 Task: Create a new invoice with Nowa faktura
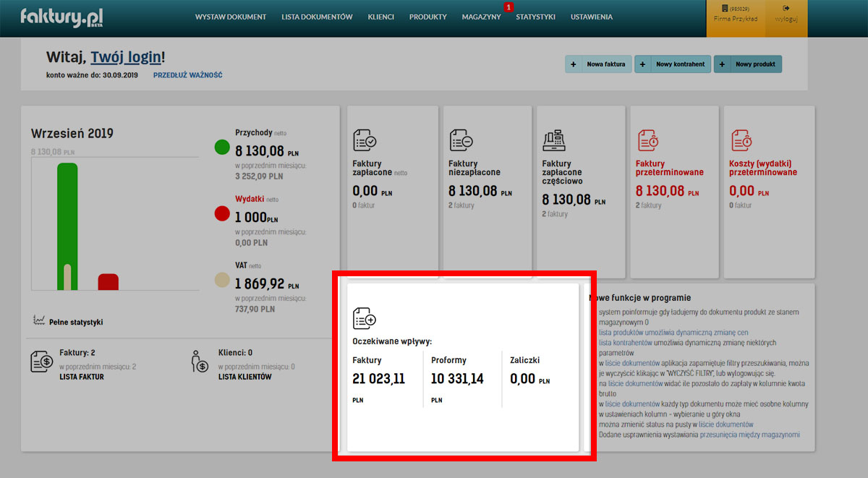pyautogui.click(x=598, y=64)
